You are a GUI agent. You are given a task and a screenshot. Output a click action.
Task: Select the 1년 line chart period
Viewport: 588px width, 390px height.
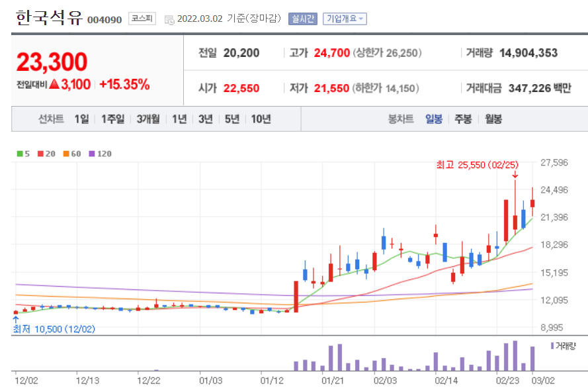(x=179, y=119)
